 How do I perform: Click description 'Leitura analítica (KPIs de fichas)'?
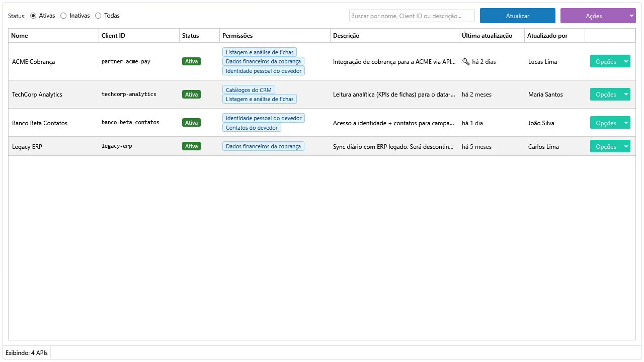(x=394, y=95)
